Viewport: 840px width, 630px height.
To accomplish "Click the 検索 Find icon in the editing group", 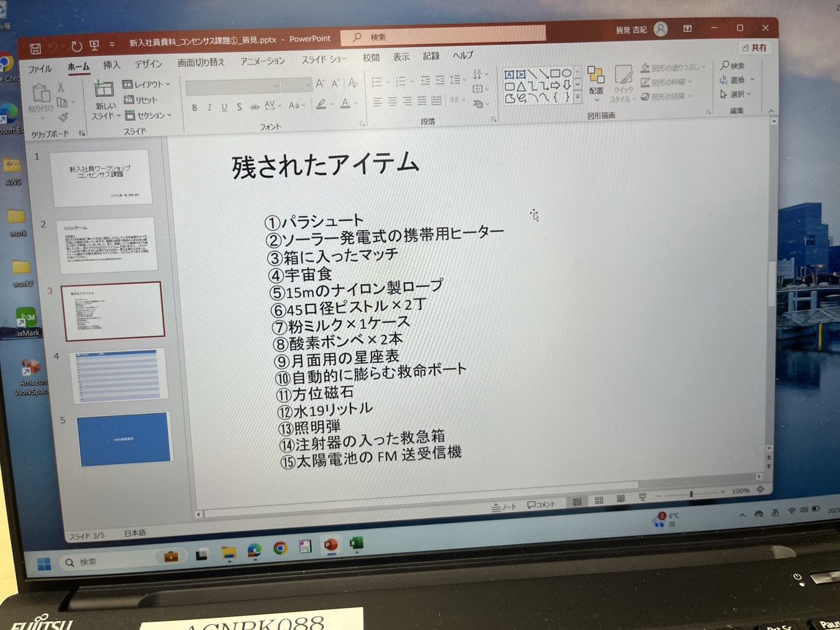I will click(733, 65).
